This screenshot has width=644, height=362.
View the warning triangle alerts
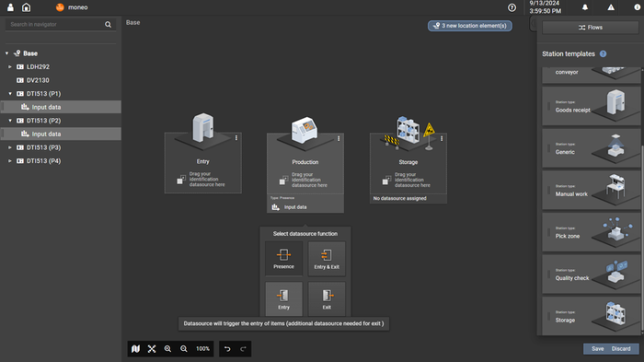coord(611,7)
